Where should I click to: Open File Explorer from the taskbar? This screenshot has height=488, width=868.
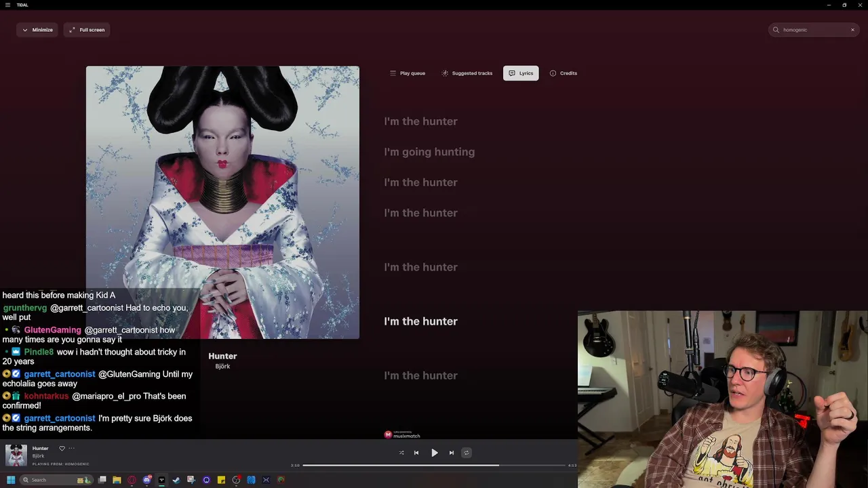pos(117,480)
